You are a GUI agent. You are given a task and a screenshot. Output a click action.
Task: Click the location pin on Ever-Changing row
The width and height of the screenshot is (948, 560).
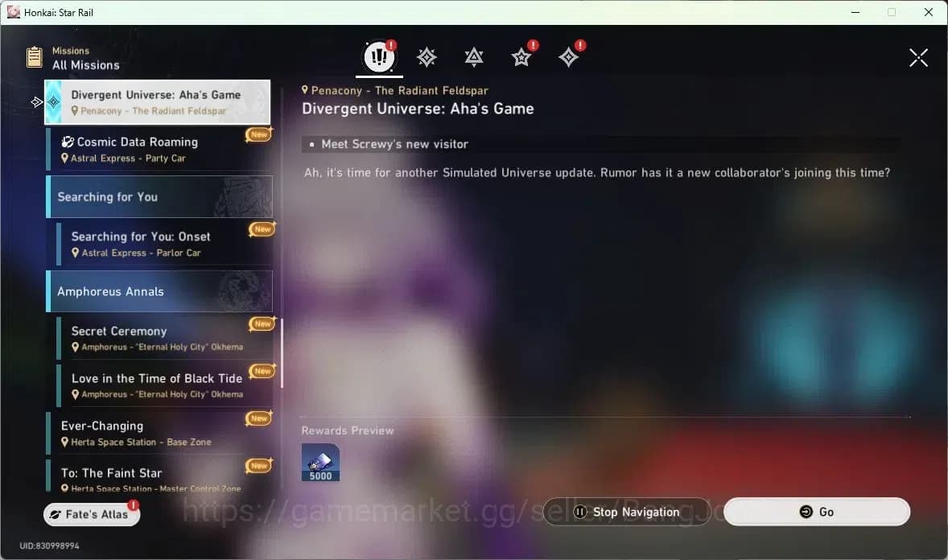click(64, 442)
